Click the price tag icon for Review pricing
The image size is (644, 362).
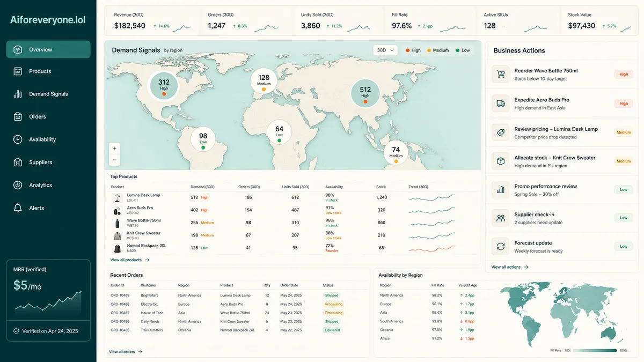(x=501, y=132)
